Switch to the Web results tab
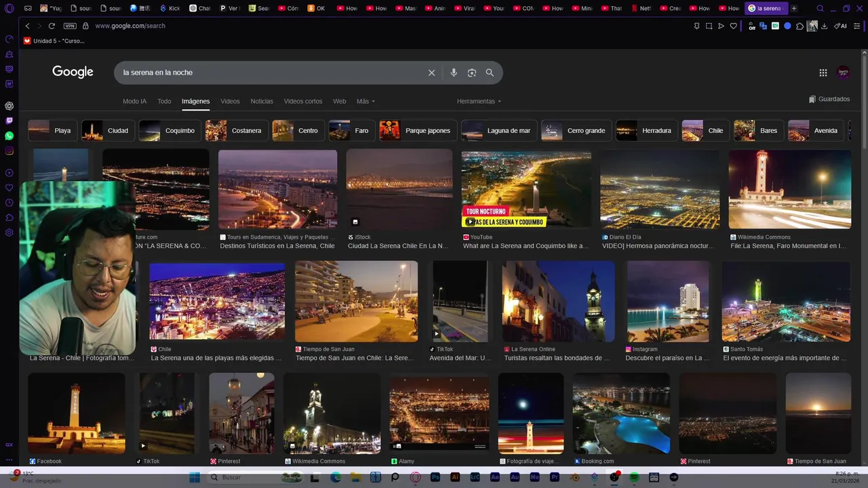 [x=340, y=101]
